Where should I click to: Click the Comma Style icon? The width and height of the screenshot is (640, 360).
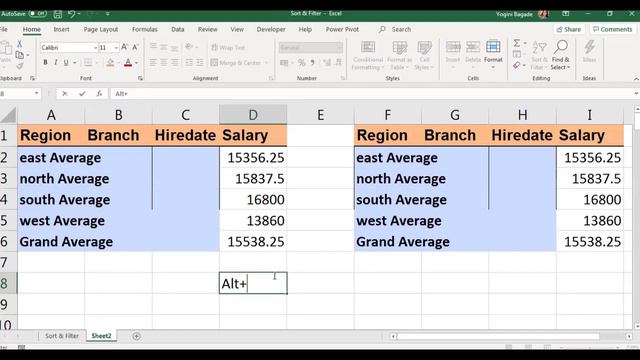pos(313,62)
